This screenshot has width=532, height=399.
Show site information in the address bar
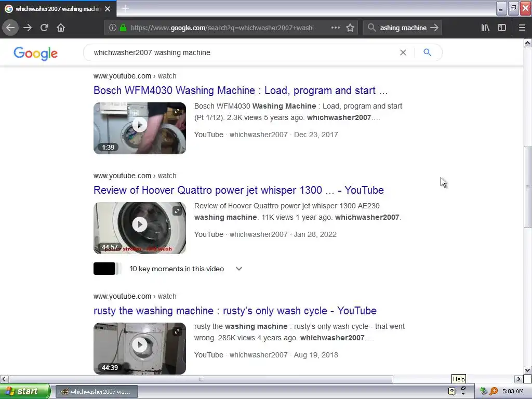pyautogui.click(x=113, y=28)
